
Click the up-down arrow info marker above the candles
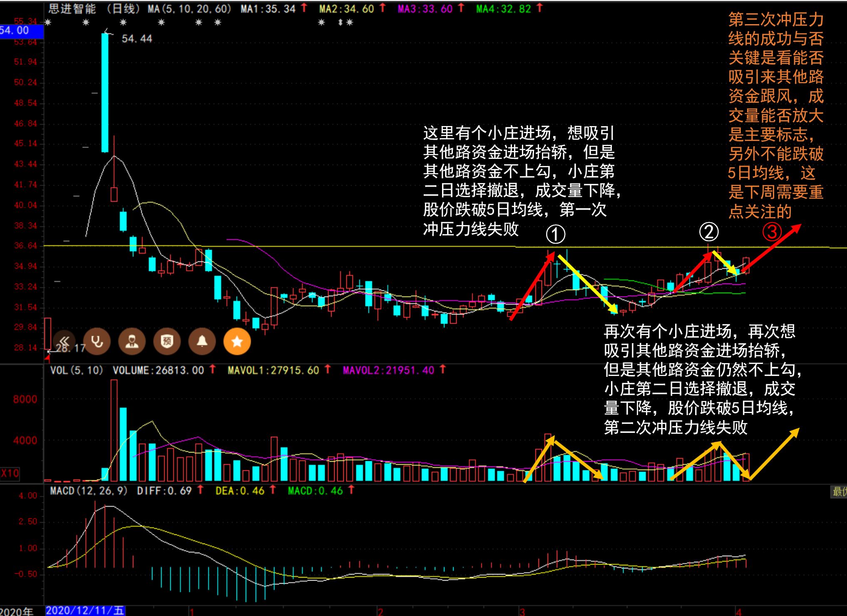coord(340,22)
